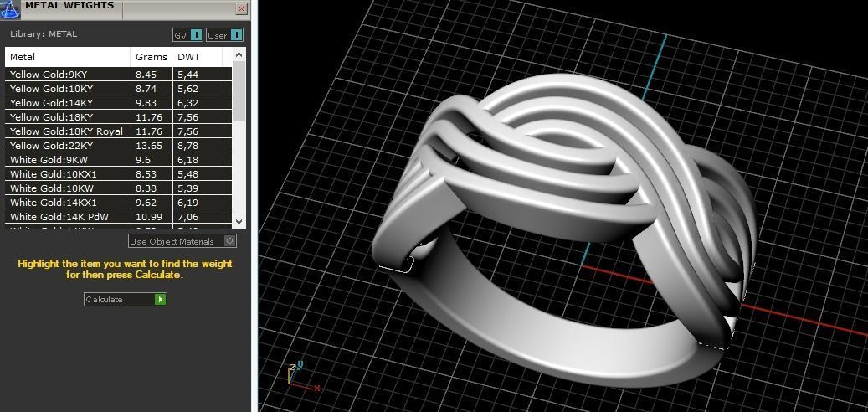Screen dimensions: 868x412
Task: Click the metal list scroll down arrow
Action: point(239,222)
